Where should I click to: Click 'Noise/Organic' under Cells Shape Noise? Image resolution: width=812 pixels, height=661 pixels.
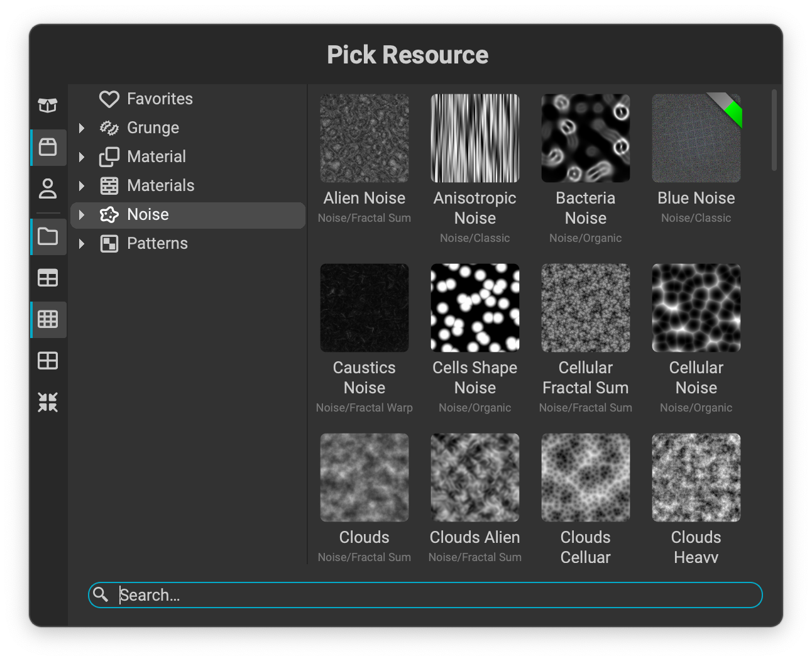click(x=475, y=408)
